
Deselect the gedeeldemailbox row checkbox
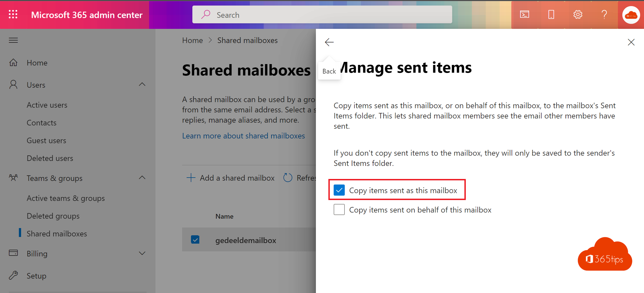pos(195,239)
